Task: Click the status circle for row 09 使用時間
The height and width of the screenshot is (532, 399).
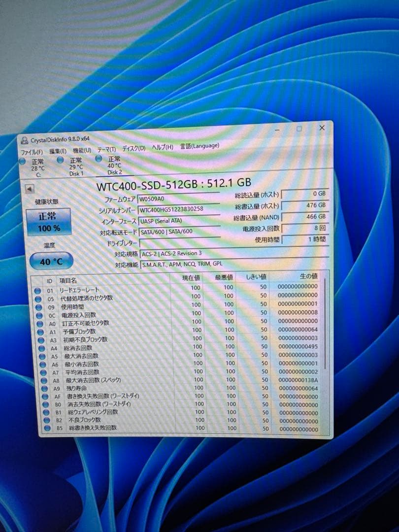Action: point(39,307)
